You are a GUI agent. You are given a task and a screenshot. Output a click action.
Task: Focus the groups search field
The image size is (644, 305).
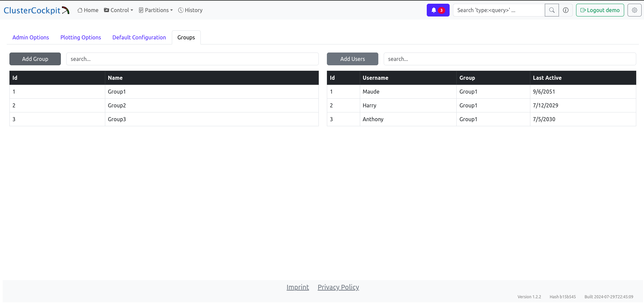[x=192, y=59]
